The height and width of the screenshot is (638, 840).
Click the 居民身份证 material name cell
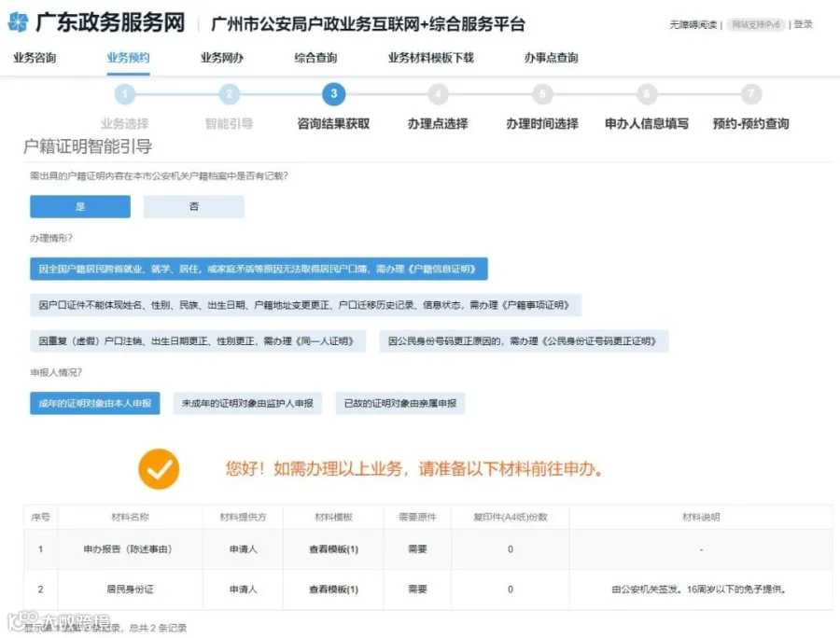pos(130,589)
